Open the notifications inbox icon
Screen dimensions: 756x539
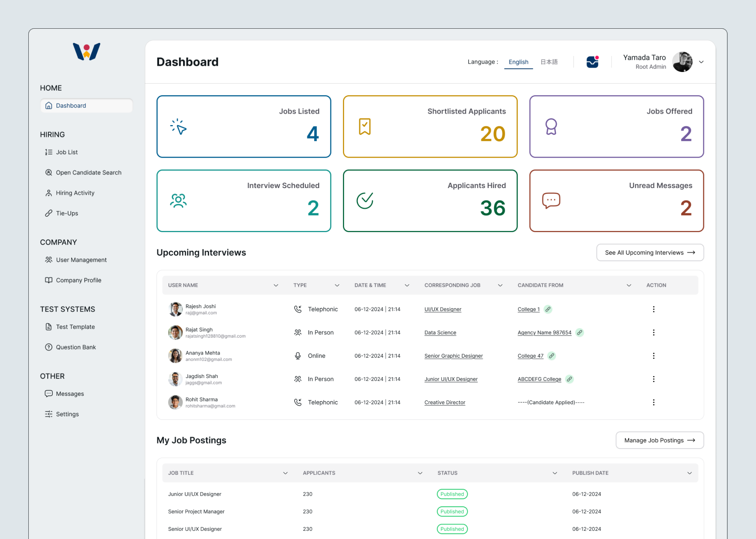[593, 62]
